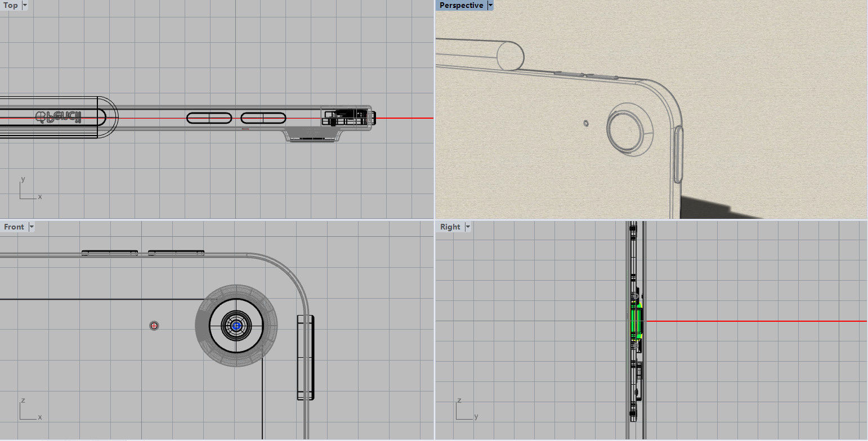868x441 pixels.
Task: Select the pencil tip cylinder in Perspective view
Action: 511,56
